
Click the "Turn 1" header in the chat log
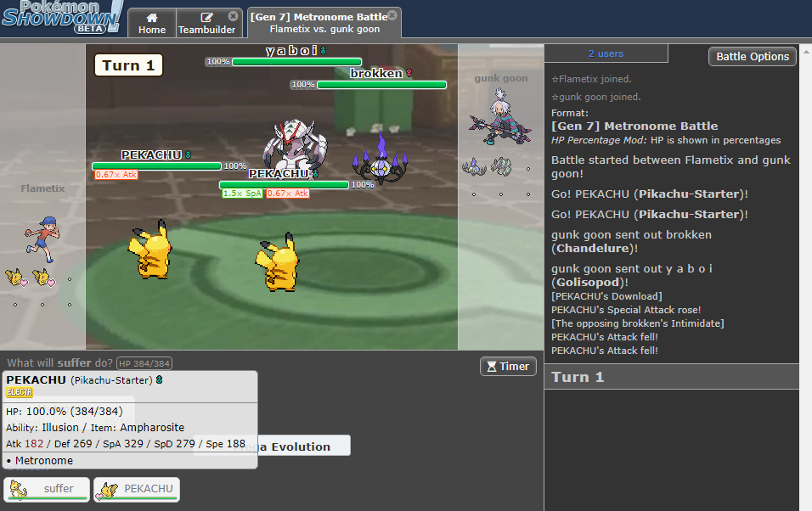point(672,377)
